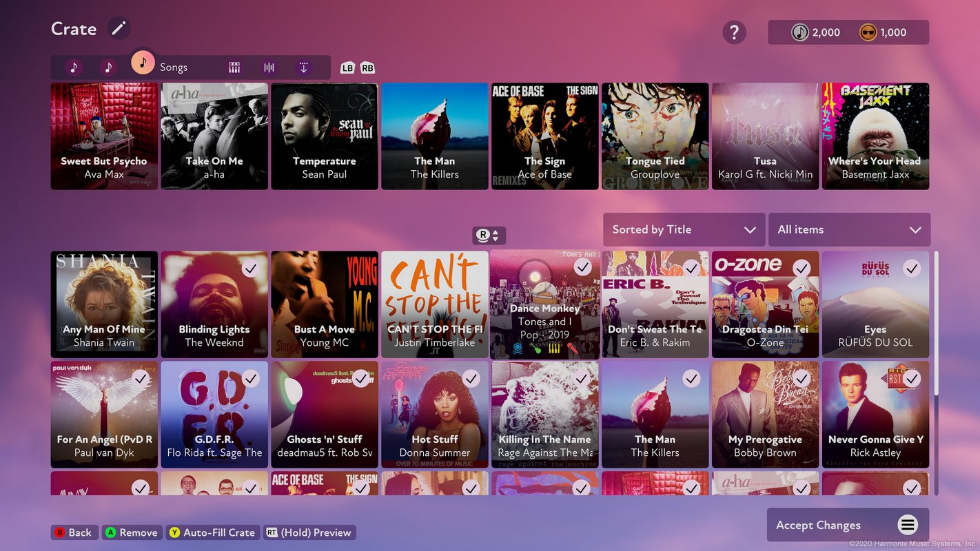Select the first music note tab

pos(74,67)
